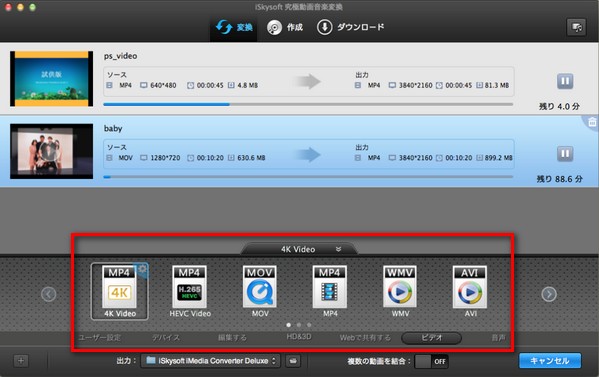The image size is (599, 377).
Task: Toggle merge multiple videos OFF switch
Action: (431, 361)
